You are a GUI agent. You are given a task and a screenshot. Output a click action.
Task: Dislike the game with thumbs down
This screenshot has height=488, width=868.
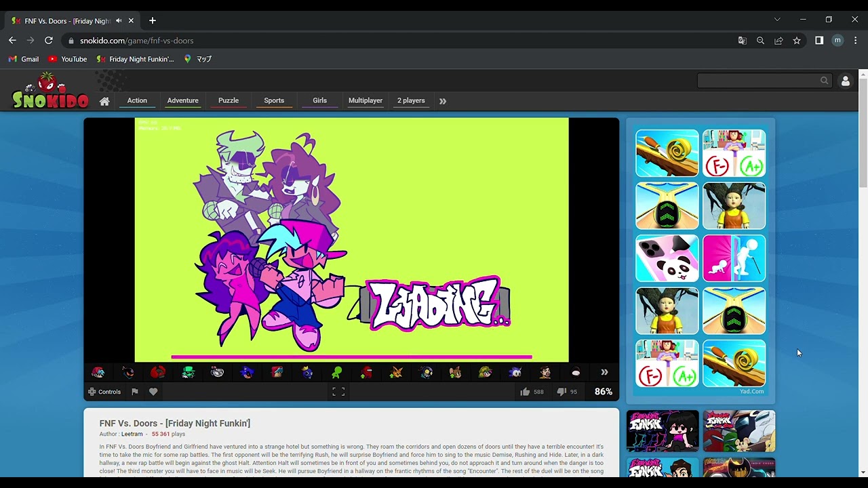tap(561, 392)
